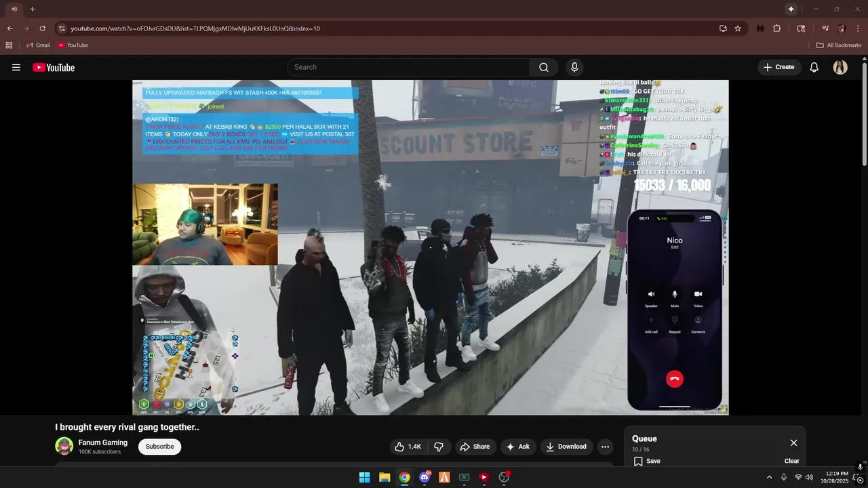Open the Windows Start menu
Viewport: 868px width, 488px height.
click(365, 477)
